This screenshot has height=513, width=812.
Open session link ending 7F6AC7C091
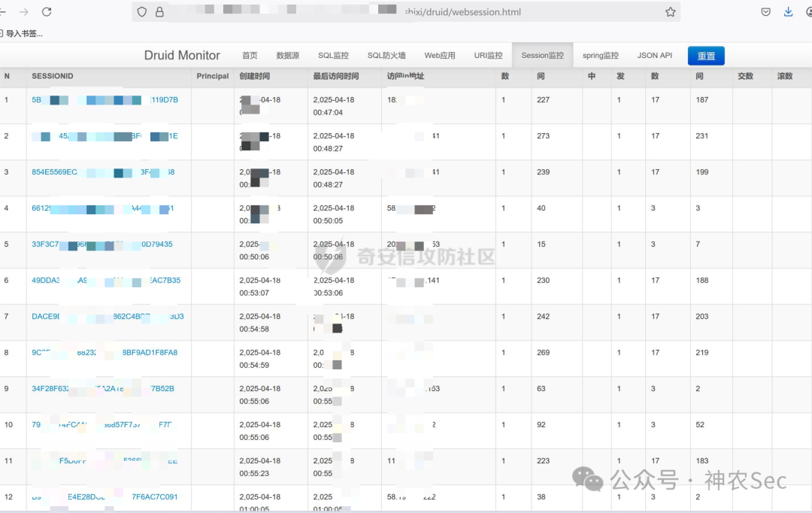click(x=105, y=497)
